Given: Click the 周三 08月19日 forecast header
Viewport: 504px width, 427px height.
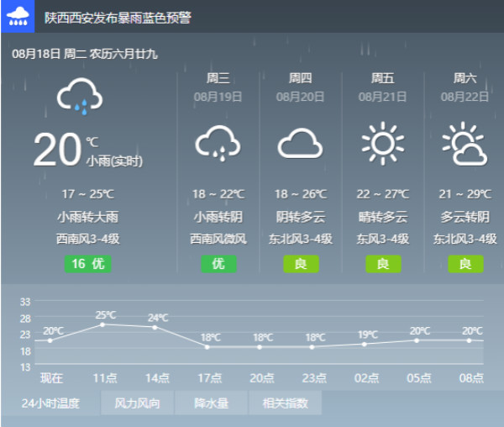Looking at the screenshot, I should tap(218, 87).
